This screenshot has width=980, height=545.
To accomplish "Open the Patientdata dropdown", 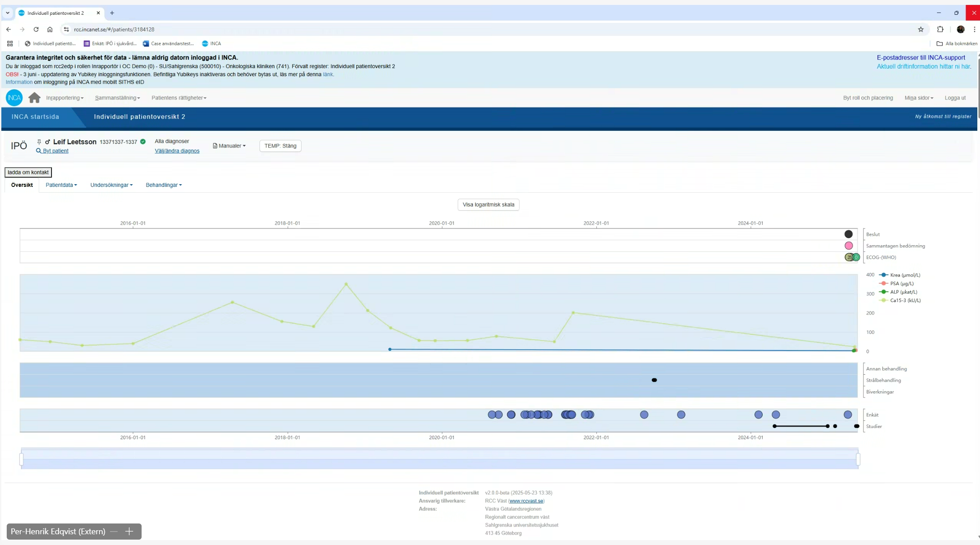I will pyautogui.click(x=61, y=185).
